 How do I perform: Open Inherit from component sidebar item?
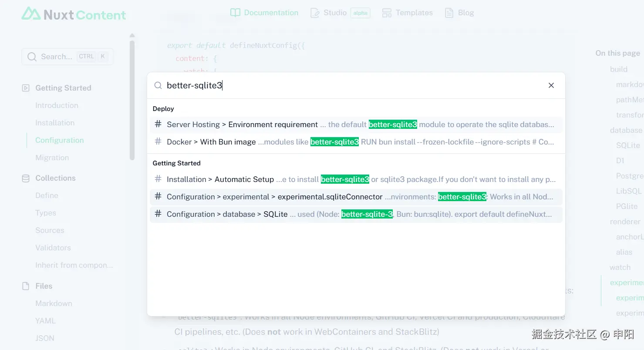(74, 265)
